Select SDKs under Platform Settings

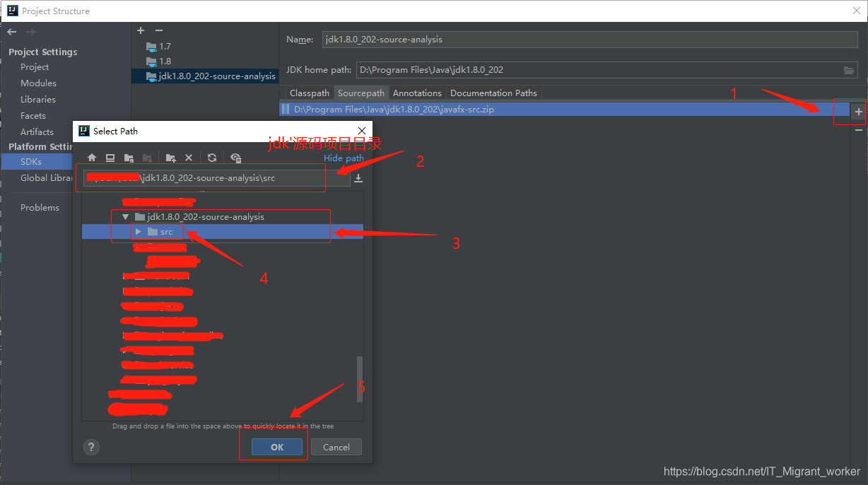point(31,162)
